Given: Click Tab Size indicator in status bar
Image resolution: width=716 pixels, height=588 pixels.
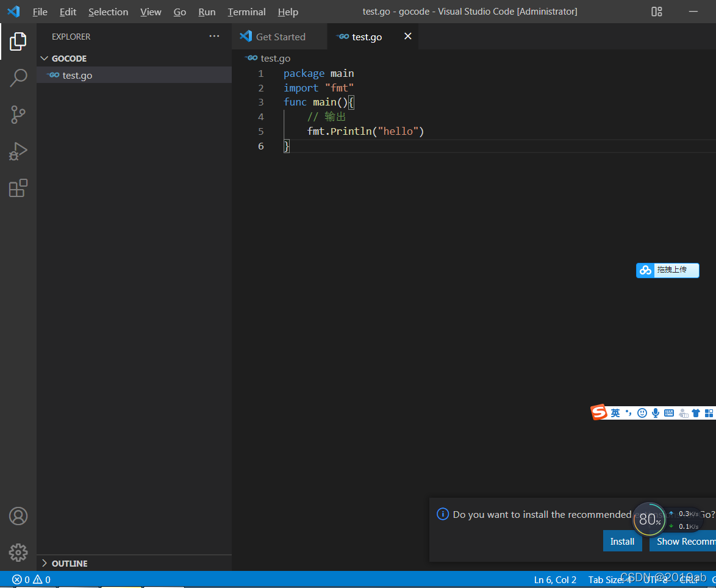Looking at the screenshot, I should click(x=610, y=580).
